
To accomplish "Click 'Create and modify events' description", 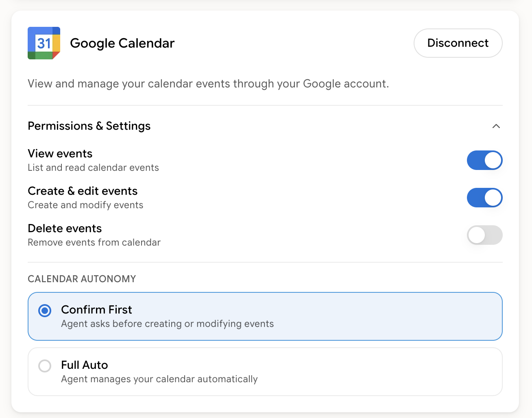I will pyautogui.click(x=85, y=205).
